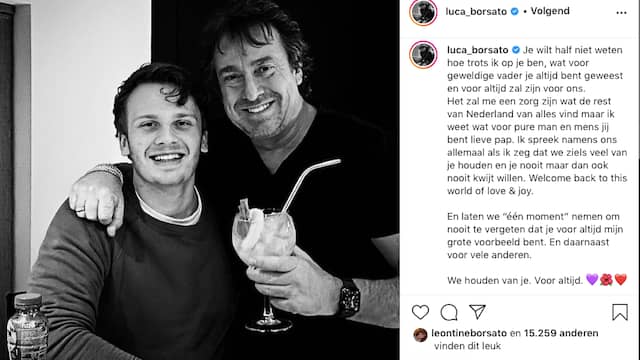Save the post with the bookmark icon
Image resolution: width=640 pixels, height=360 pixels.
pos(620,312)
